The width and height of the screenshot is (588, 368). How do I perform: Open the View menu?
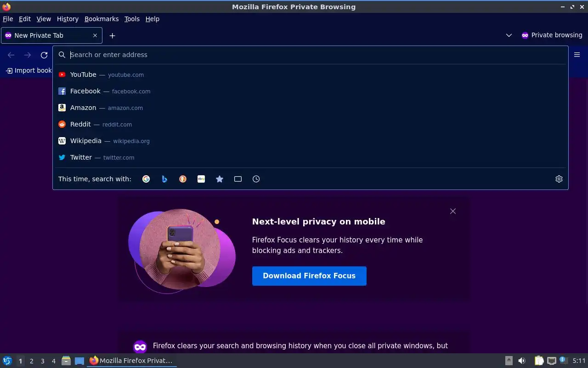point(44,19)
